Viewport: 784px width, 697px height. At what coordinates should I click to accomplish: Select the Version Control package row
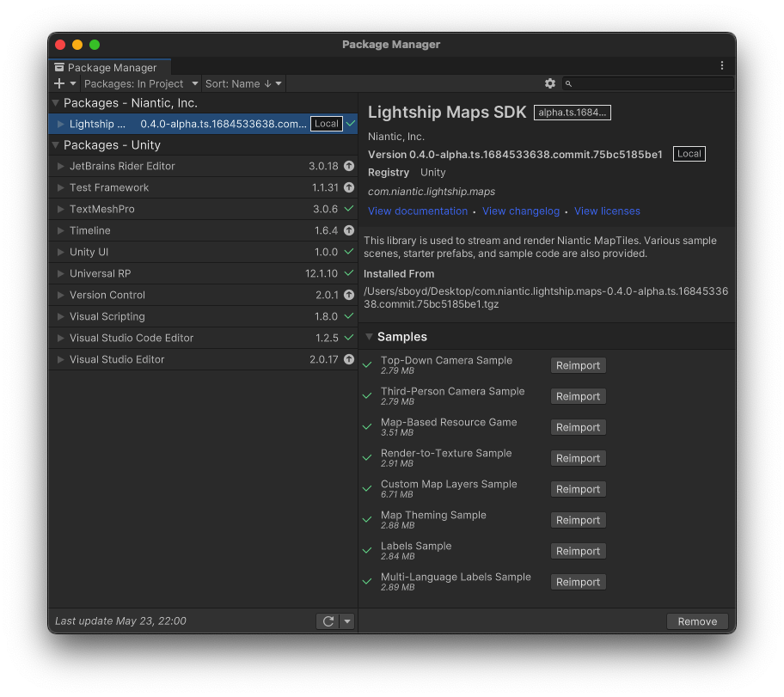(x=203, y=295)
